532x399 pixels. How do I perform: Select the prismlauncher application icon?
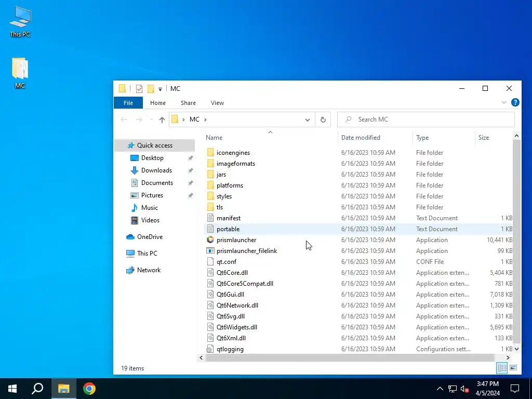point(210,240)
